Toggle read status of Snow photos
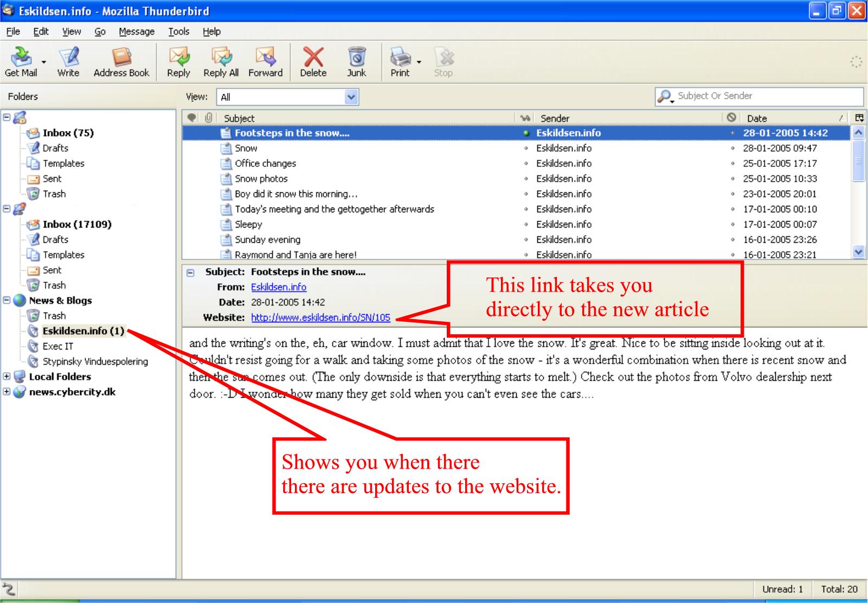The image size is (868, 603). tap(526, 178)
